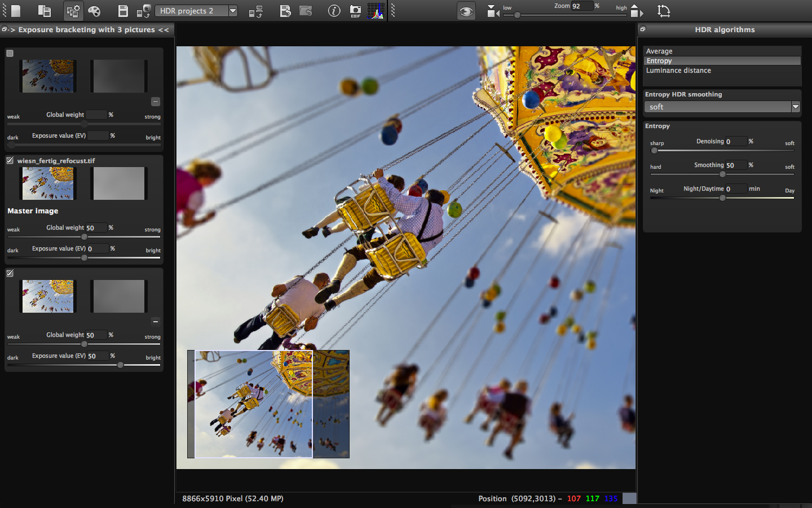The height and width of the screenshot is (508, 812).
Task: Click the smoothing dropdown arrow button
Action: (x=796, y=107)
